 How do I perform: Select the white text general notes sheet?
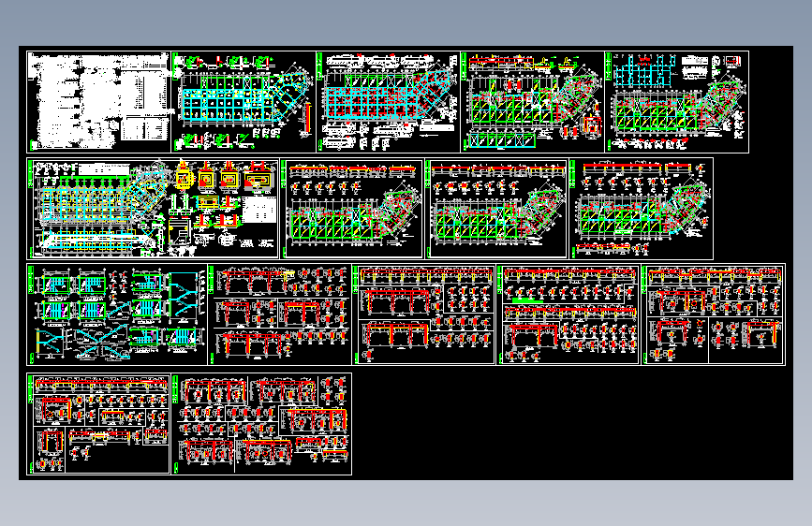98,102
